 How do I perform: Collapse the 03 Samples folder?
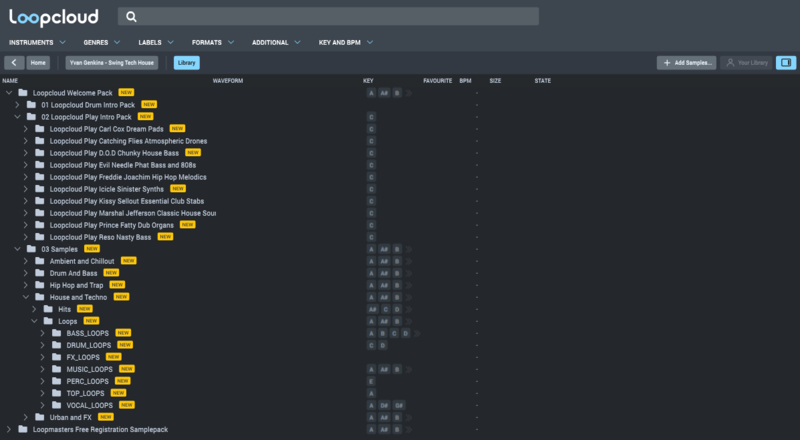coord(17,249)
